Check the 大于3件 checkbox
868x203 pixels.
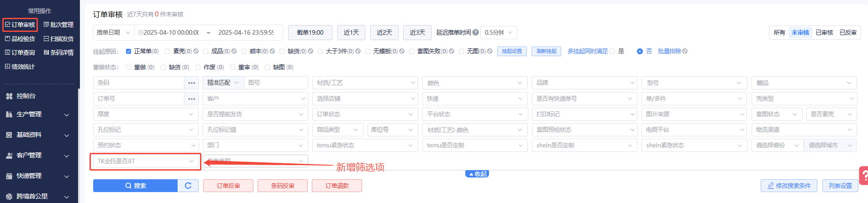pos(320,51)
